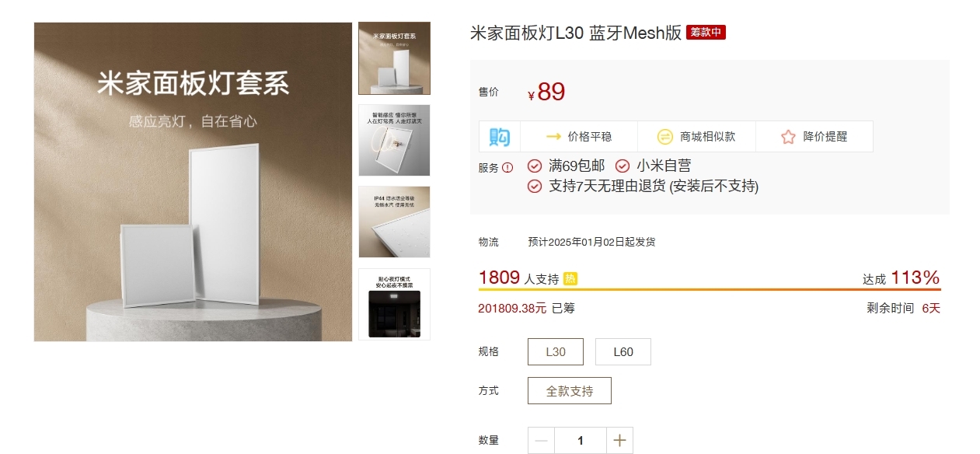Click the star price drop alert icon

[788, 137]
